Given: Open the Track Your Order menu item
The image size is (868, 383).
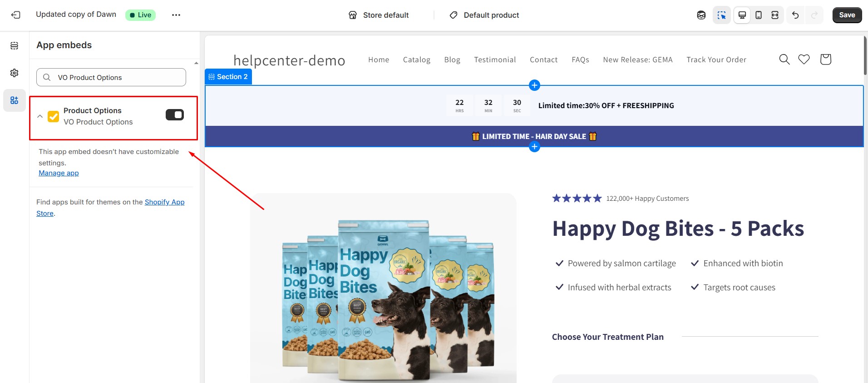Looking at the screenshot, I should click(716, 60).
